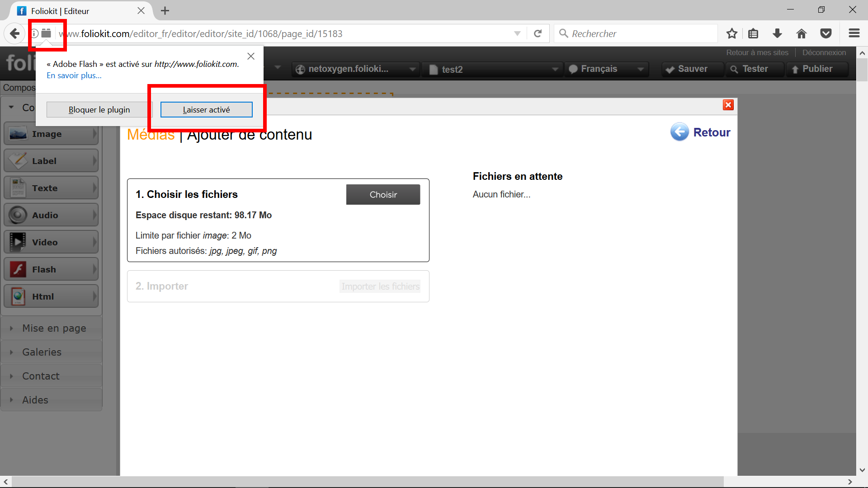The image size is (868, 488).
Task: Click the Firefox downloads arrow icon
Action: click(x=777, y=33)
